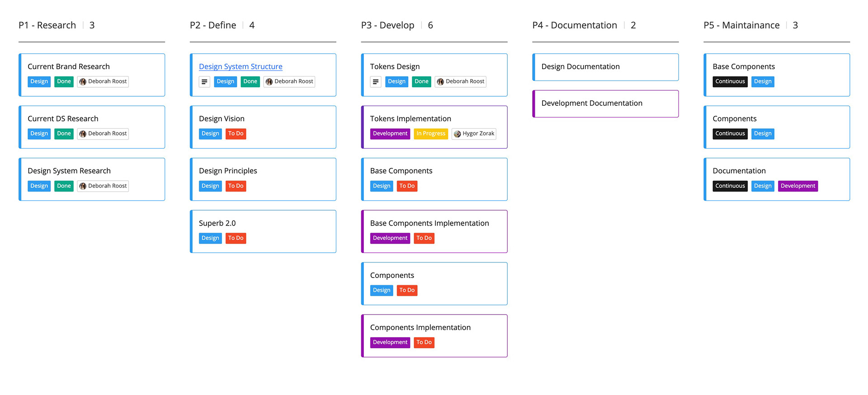The width and height of the screenshot is (868, 395).
Task: Click the P3 - Develop column header
Action: point(387,25)
